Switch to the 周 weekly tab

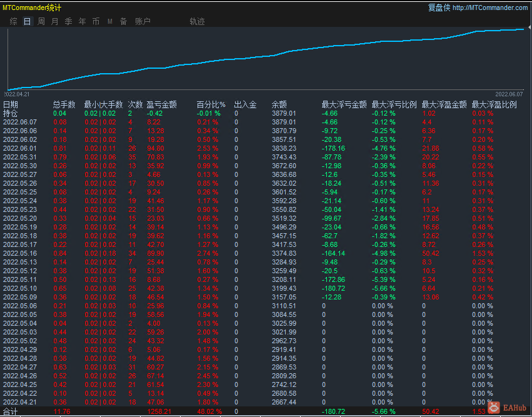(41, 20)
